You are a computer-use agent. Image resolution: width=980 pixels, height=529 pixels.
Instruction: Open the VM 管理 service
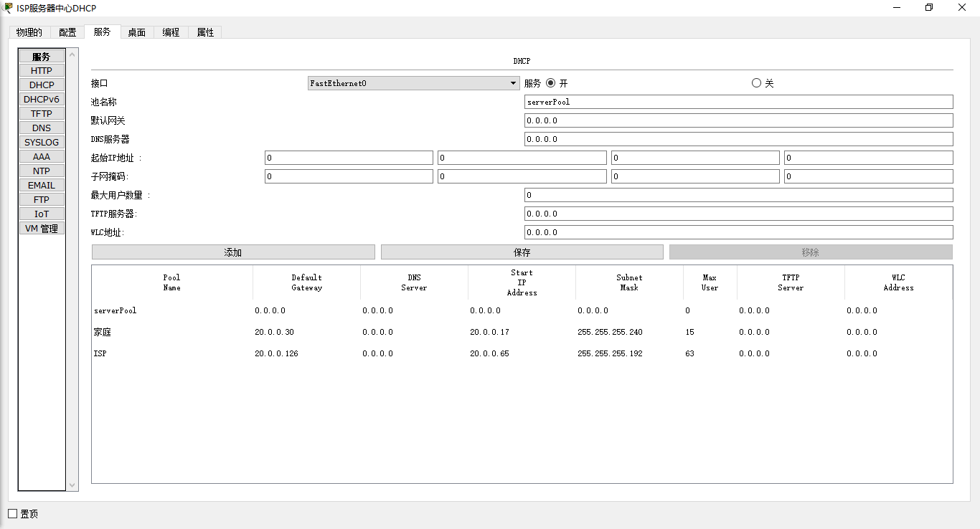(x=42, y=228)
